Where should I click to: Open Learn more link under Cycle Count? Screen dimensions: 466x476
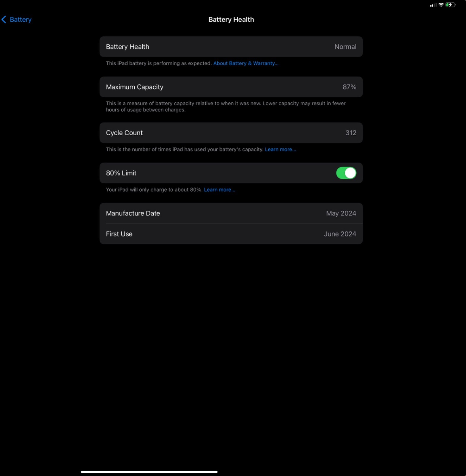tap(280, 149)
